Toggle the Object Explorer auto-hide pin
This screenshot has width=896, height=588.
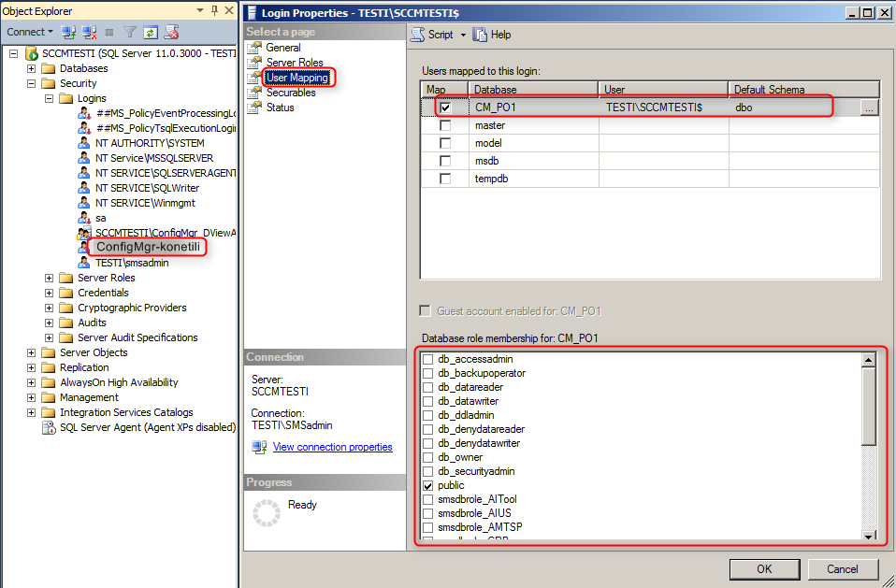[215, 10]
